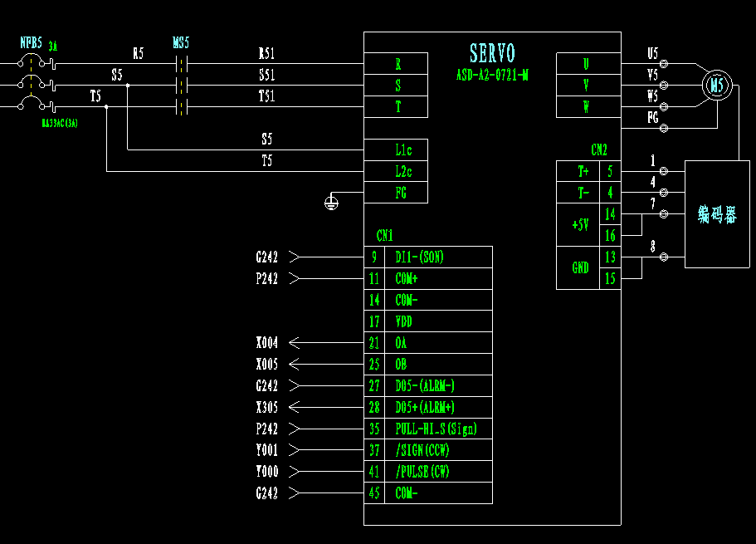
Task: Select the L1c terminal box
Action: [x=402, y=150]
